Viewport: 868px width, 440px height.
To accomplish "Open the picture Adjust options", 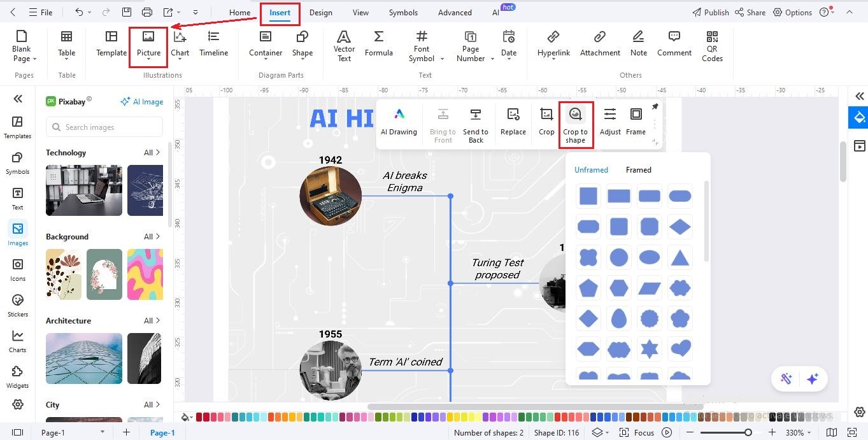I will [610, 122].
